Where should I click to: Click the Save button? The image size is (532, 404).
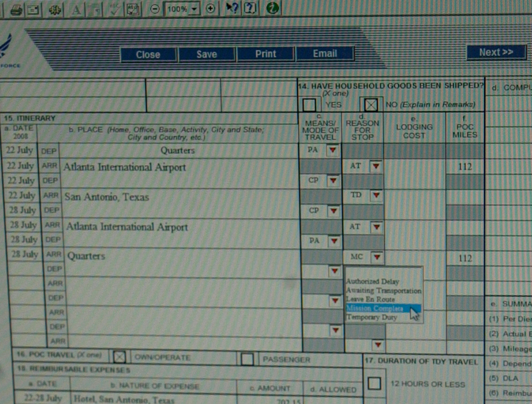coord(207,54)
